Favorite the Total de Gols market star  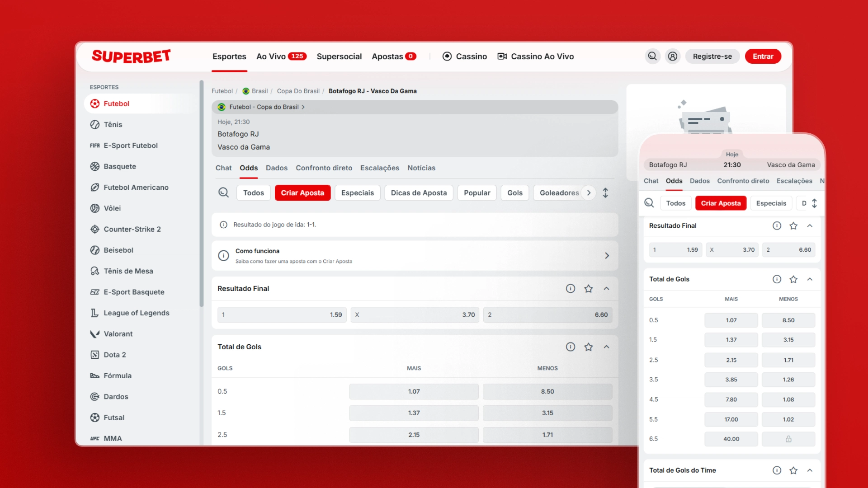coord(588,347)
